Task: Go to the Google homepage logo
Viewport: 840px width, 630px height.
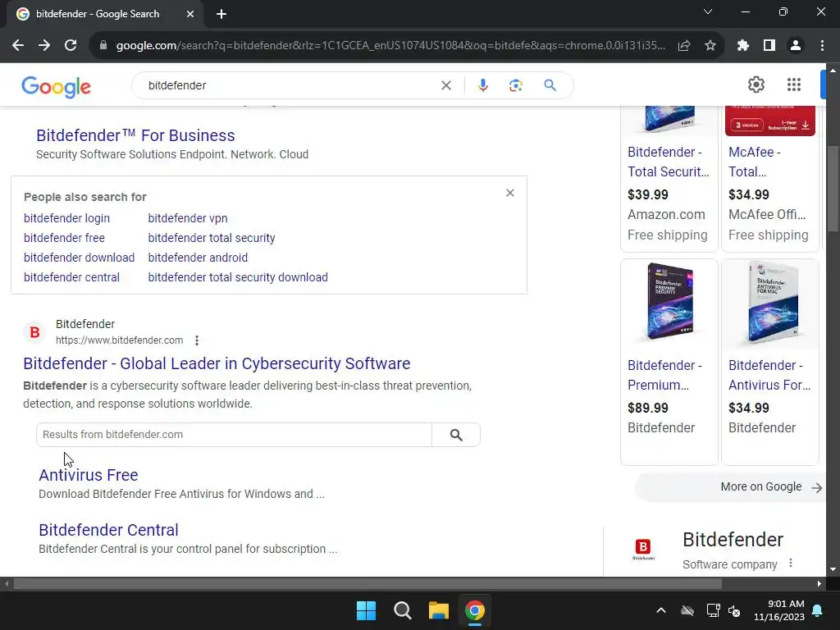Action: point(57,87)
